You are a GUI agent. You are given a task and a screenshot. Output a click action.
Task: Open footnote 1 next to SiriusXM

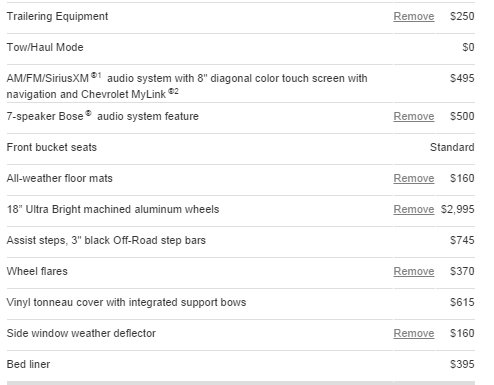tap(96, 75)
